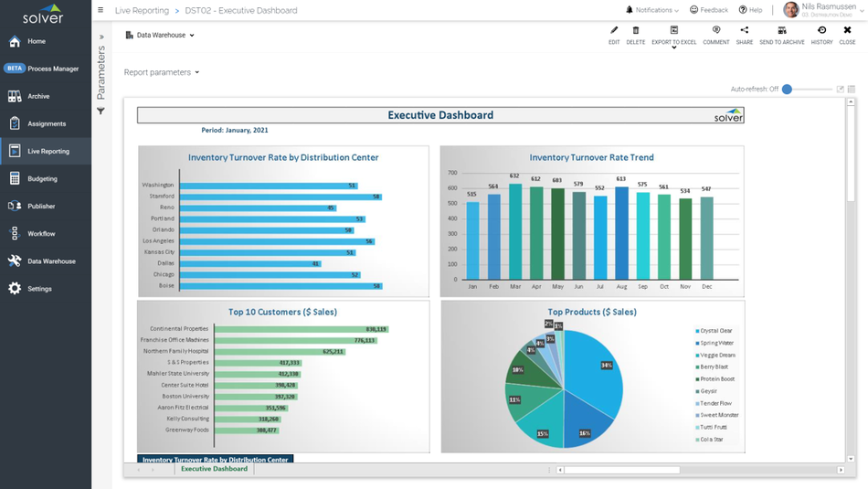Expand the Report parameters section
Screen dimensions: 868x489
pos(162,72)
